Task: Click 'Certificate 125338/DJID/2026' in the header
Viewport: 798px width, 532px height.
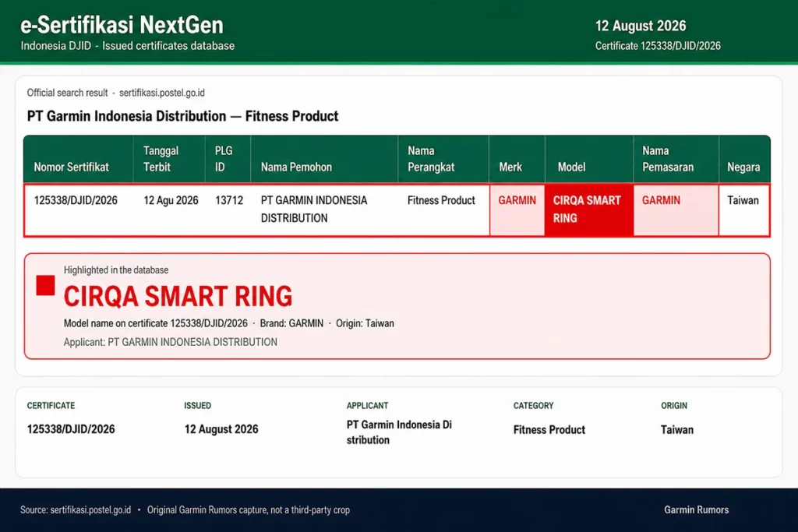Action: click(658, 46)
